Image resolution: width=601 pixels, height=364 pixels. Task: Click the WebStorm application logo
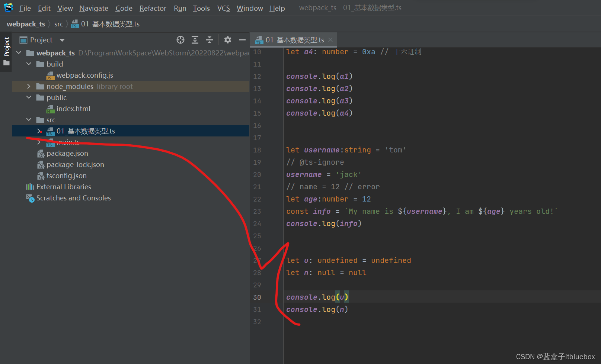pyautogui.click(x=8, y=8)
